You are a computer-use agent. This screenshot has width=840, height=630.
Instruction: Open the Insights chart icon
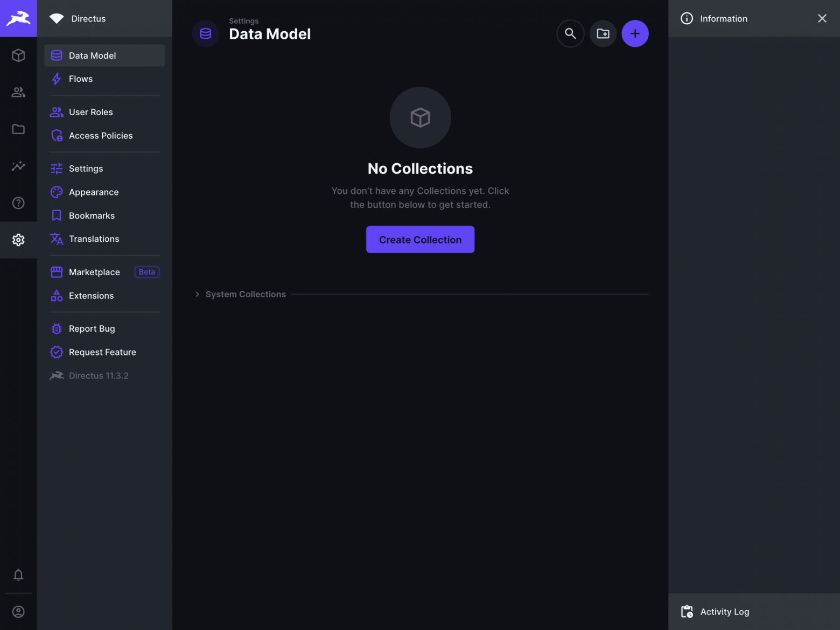click(18, 166)
